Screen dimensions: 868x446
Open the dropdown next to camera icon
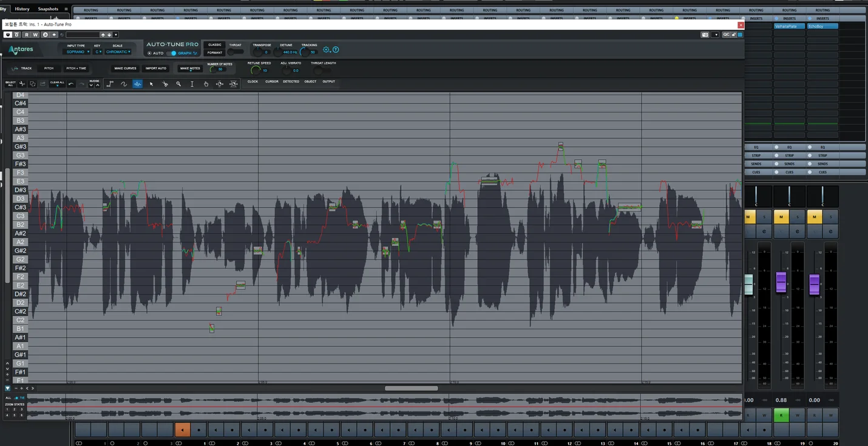click(x=716, y=35)
